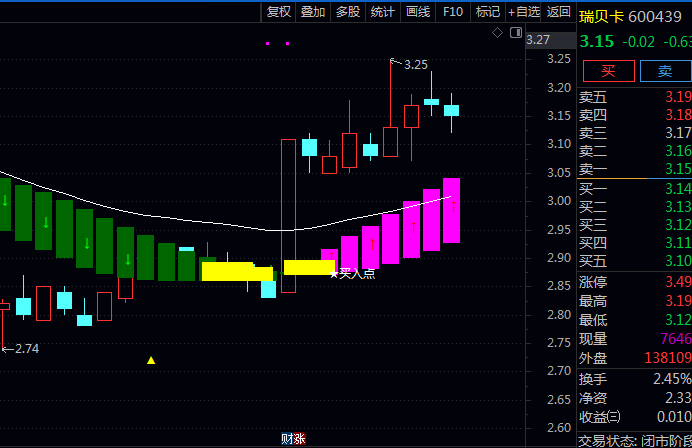Click the last cyan candlestick
Image resolution: width=692 pixels, height=448 pixels.
[x=451, y=110]
